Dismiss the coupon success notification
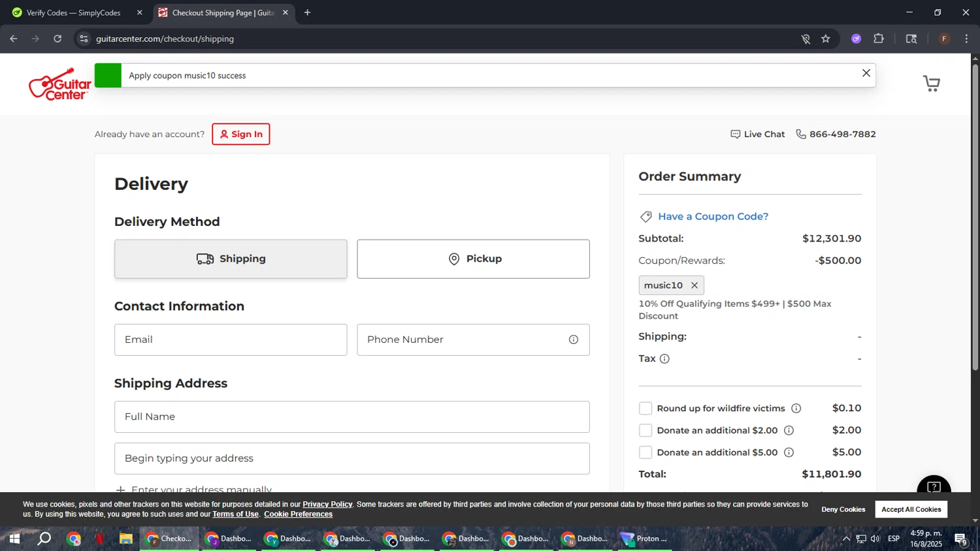Viewport: 980px width, 551px height. tap(866, 73)
